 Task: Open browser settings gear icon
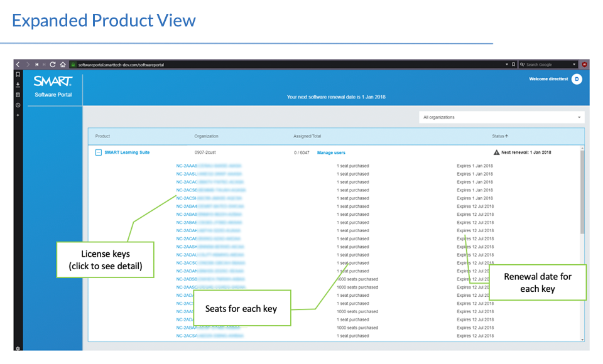pyautogui.click(x=18, y=348)
